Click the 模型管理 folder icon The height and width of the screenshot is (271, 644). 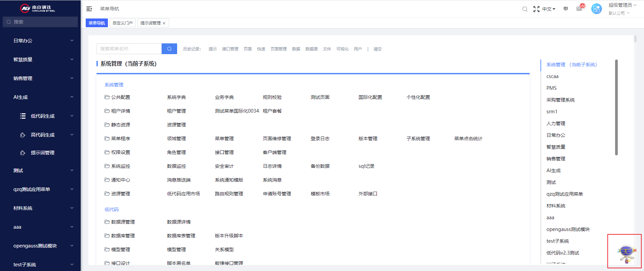tap(107, 249)
